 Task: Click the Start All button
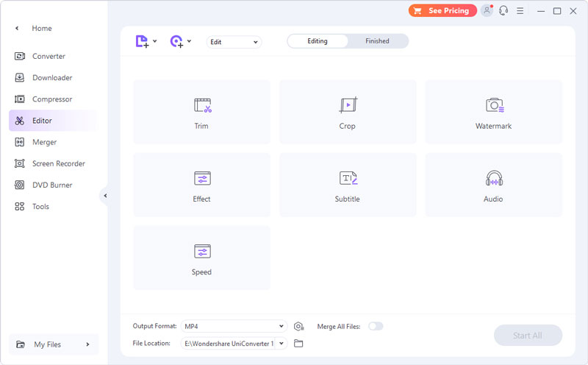pyautogui.click(x=527, y=336)
